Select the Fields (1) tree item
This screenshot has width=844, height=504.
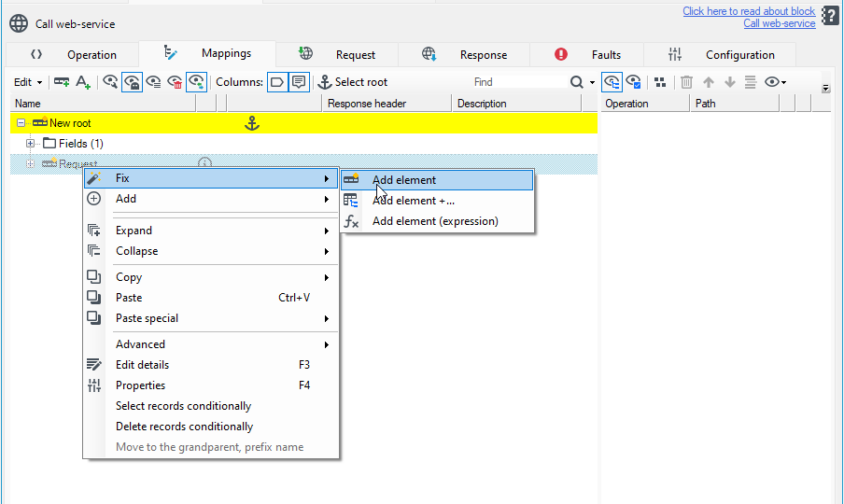(80, 144)
